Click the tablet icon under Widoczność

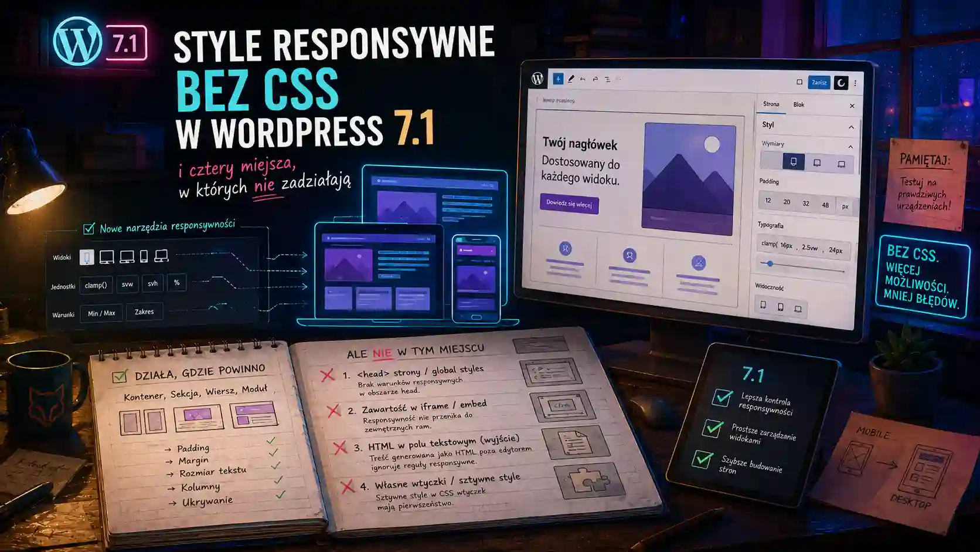pos(780,307)
